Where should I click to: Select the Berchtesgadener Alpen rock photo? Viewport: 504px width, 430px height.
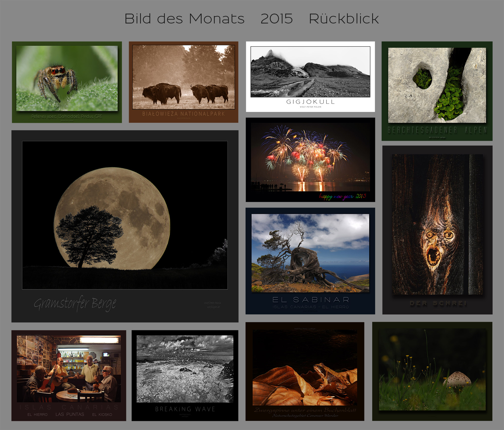tap(437, 85)
